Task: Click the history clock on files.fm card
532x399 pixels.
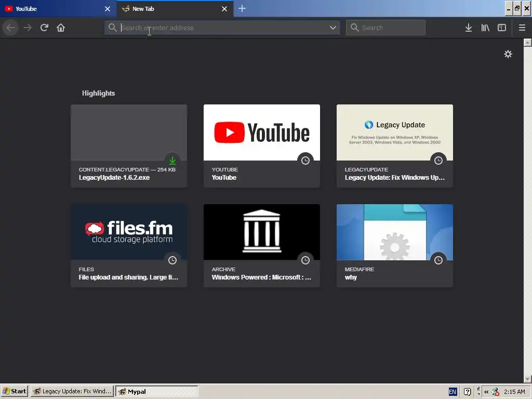Action: point(172,260)
